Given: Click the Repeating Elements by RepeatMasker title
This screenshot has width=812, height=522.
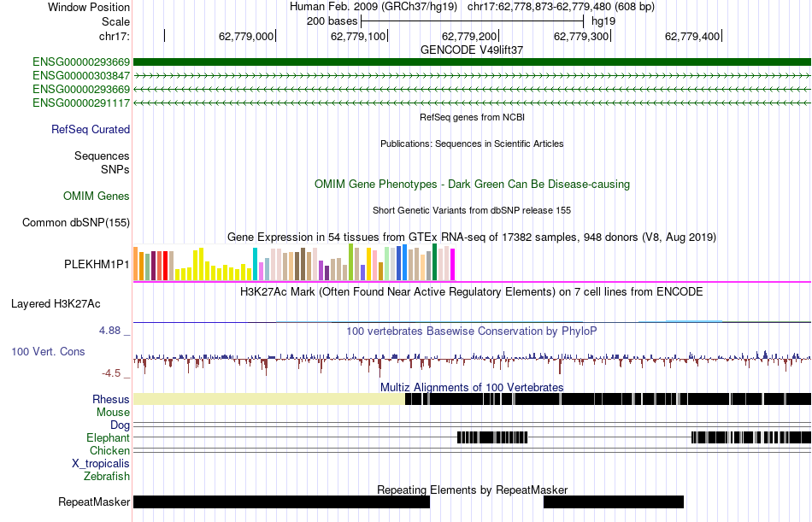Looking at the screenshot, I should click(472, 490).
